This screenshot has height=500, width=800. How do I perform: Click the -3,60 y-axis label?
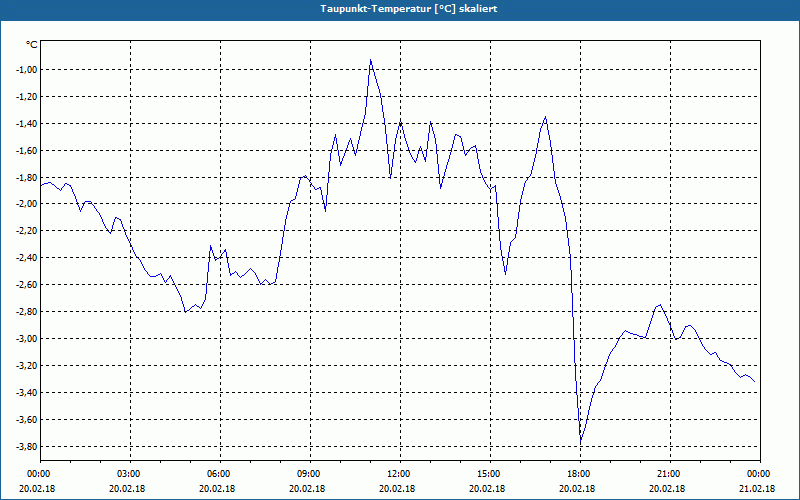click(x=27, y=420)
